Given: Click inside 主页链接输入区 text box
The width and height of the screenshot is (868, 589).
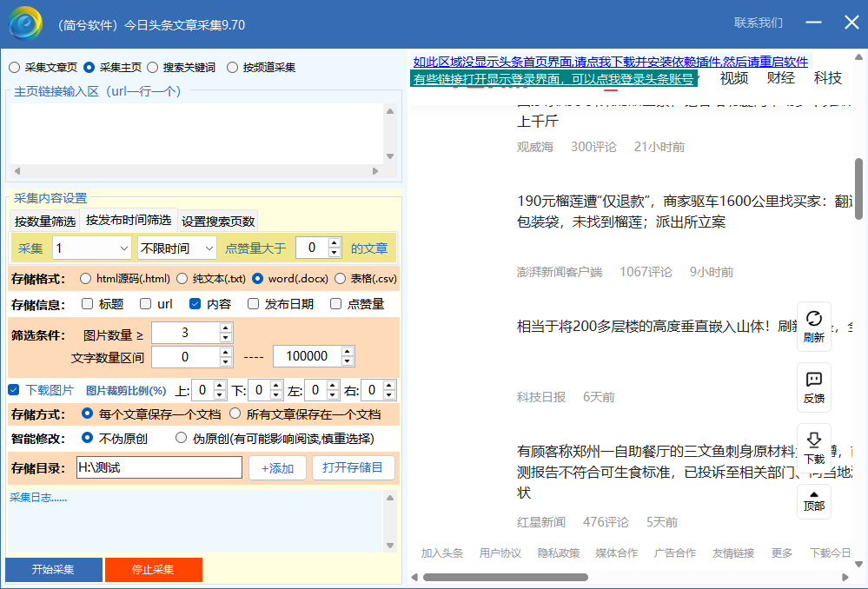Looking at the screenshot, I should (x=196, y=134).
